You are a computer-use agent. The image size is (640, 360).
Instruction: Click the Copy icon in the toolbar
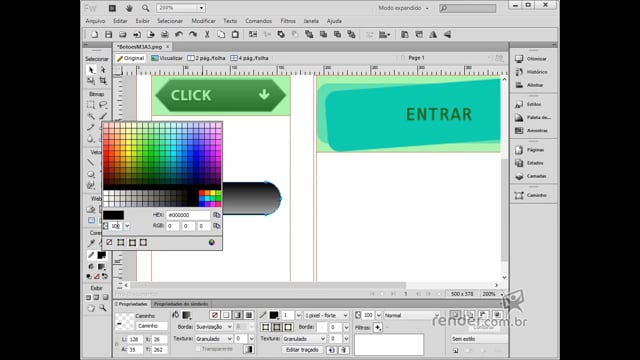(x=221, y=35)
